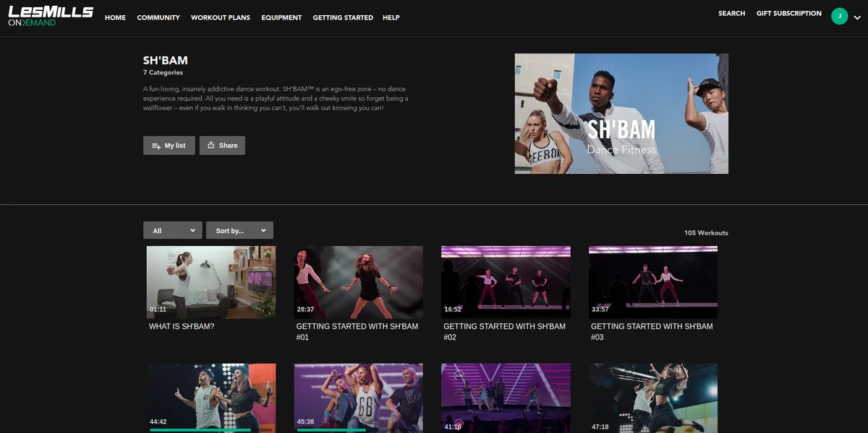This screenshot has height=433, width=868.
Task: Click the add-to-list icon on My list
Action: click(x=156, y=146)
